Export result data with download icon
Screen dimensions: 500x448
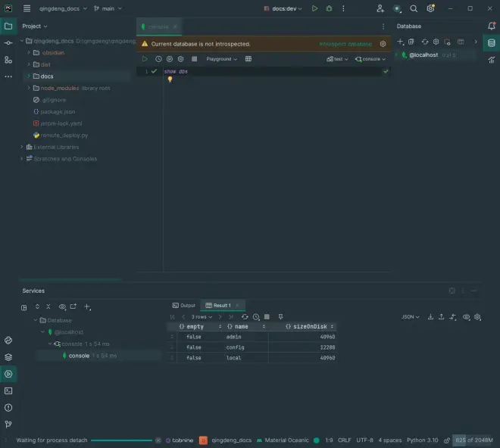(430, 317)
